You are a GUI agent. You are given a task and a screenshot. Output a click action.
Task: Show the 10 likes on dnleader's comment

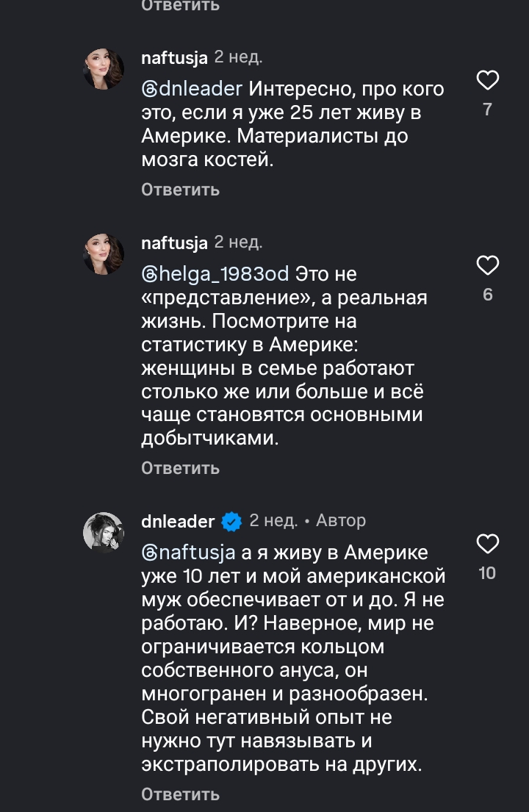tap(488, 573)
